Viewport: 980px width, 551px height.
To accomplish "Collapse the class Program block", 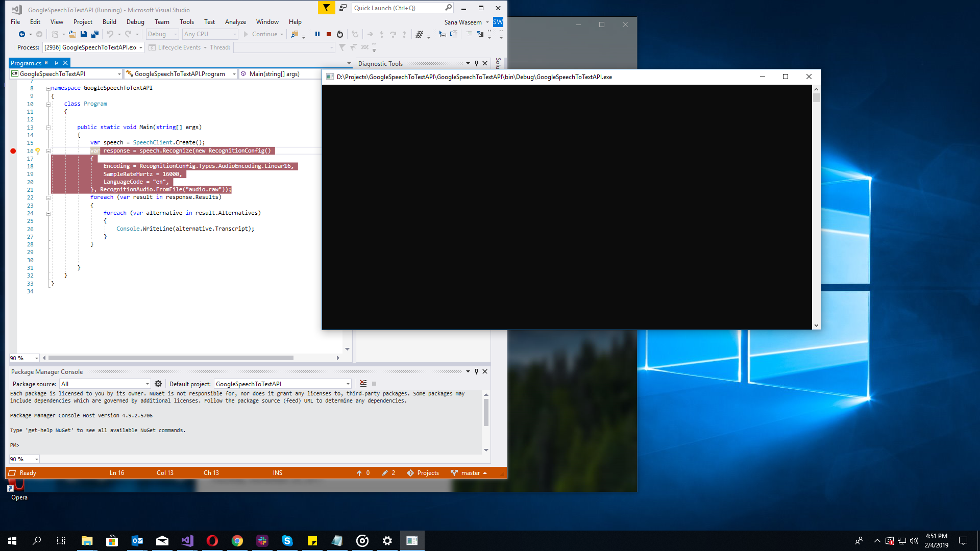I will (x=48, y=104).
